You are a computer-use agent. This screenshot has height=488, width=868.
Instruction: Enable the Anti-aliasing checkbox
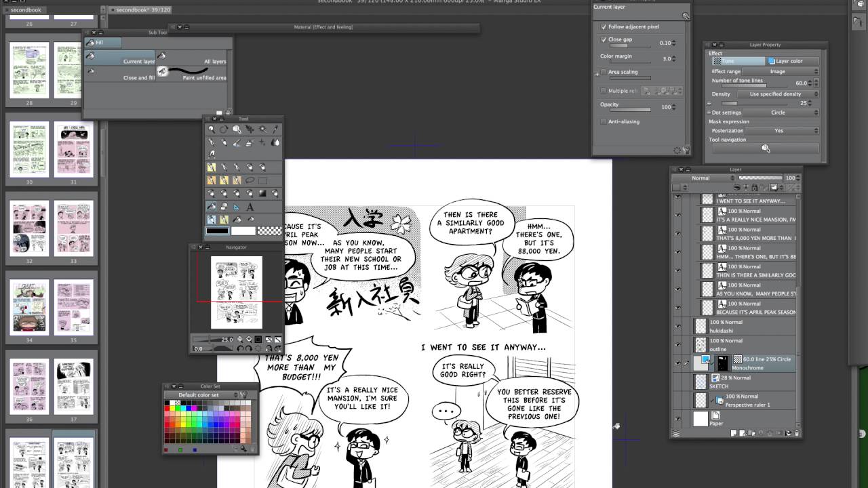(604, 121)
